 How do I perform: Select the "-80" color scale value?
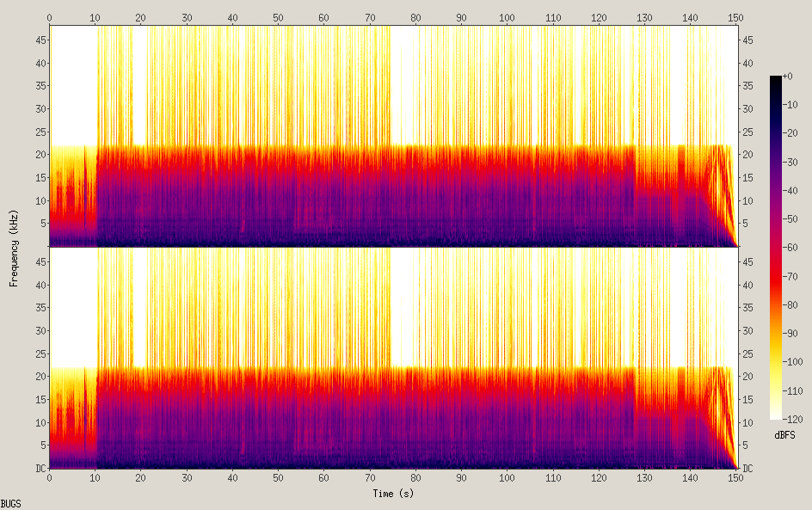(x=790, y=305)
